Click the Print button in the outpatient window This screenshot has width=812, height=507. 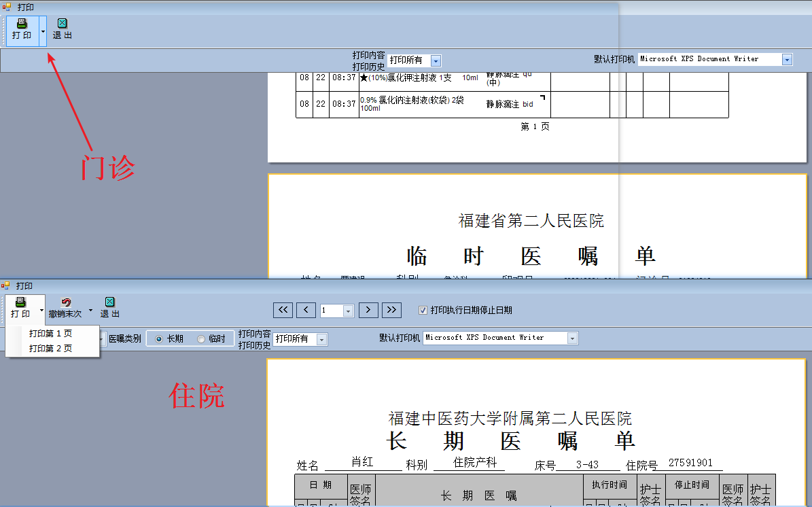22,30
